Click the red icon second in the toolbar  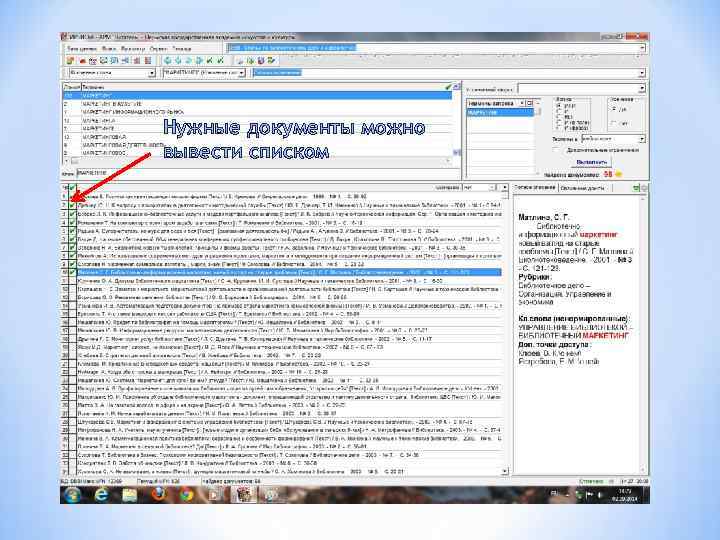coord(82,60)
